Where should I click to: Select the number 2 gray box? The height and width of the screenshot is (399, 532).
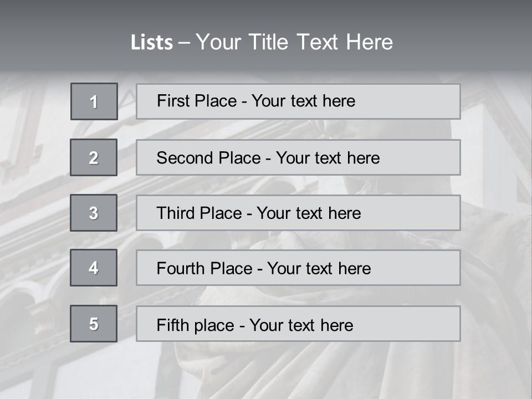point(94,157)
